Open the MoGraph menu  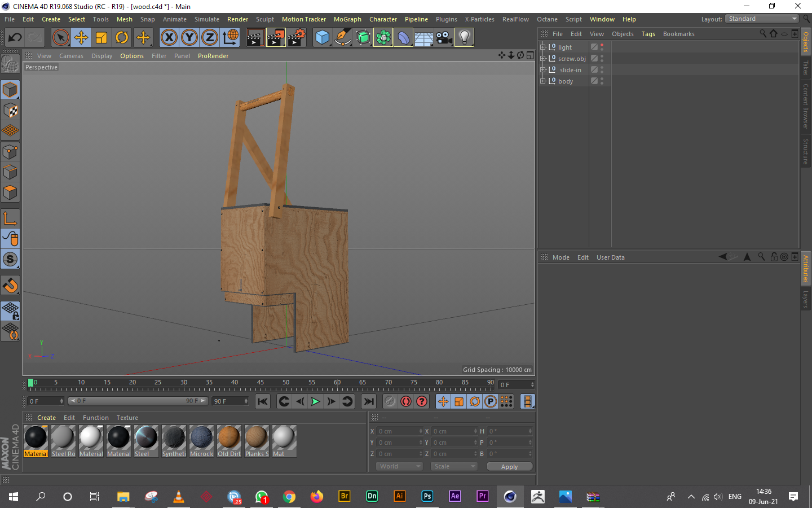click(x=347, y=19)
